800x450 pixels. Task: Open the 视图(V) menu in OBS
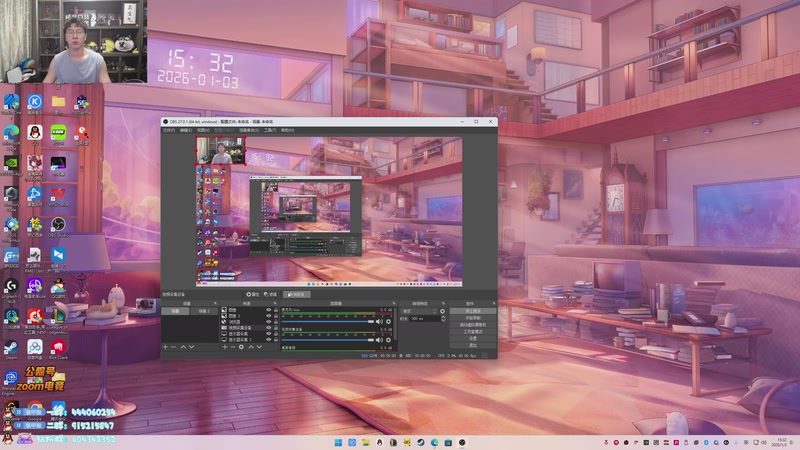pyautogui.click(x=203, y=130)
